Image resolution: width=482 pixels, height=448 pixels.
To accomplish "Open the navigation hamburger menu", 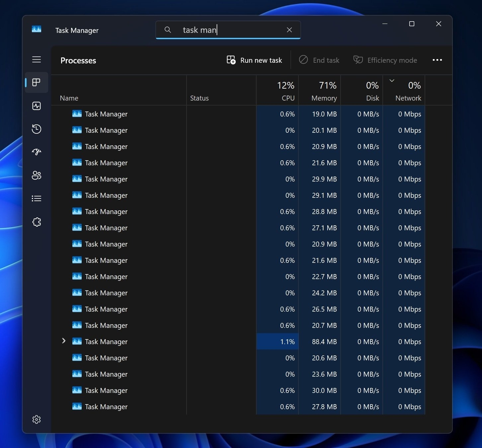I will tap(37, 60).
